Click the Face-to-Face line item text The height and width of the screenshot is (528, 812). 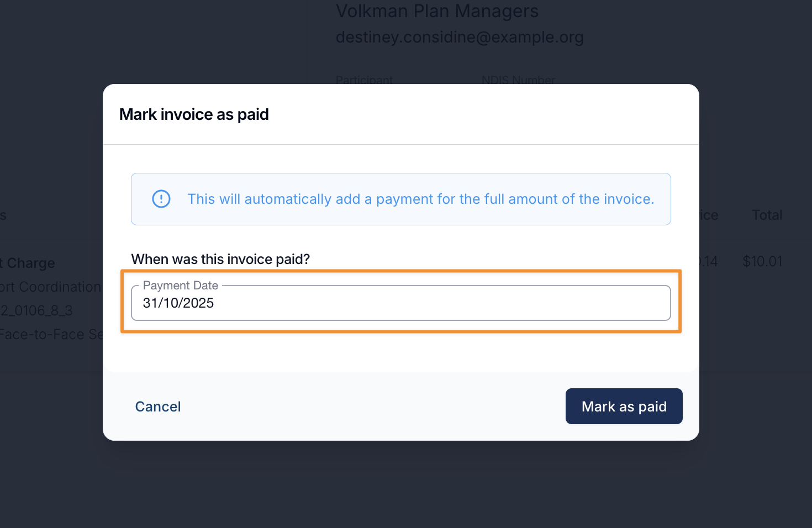(51, 334)
